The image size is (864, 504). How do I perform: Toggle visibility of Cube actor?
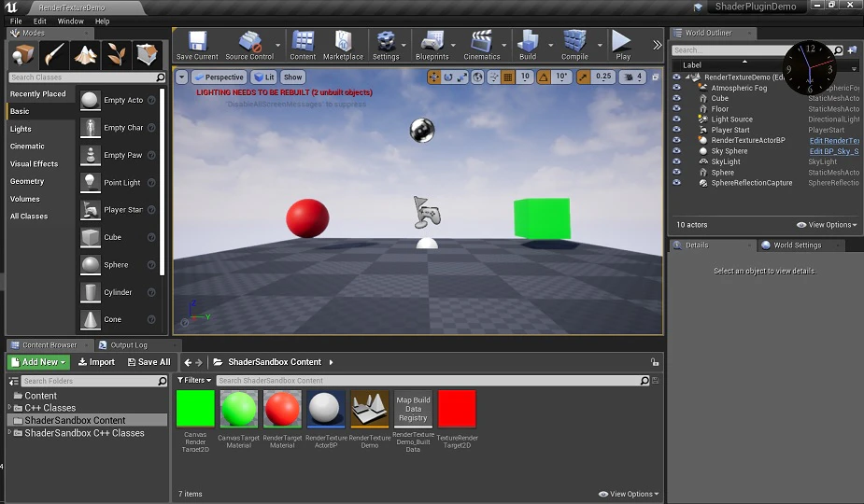tap(676, 98)
